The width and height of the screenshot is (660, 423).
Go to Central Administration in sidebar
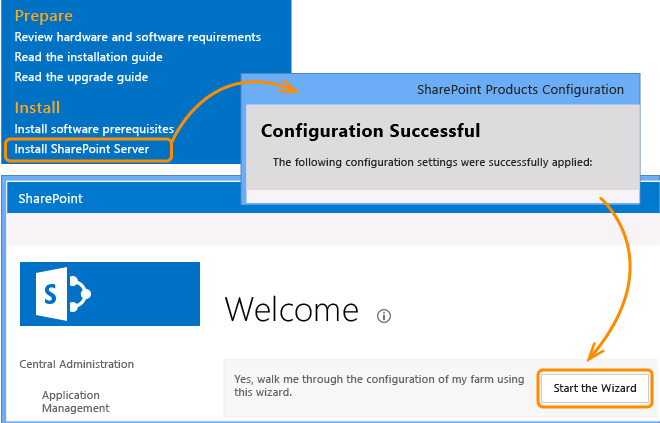pos(77,364)
